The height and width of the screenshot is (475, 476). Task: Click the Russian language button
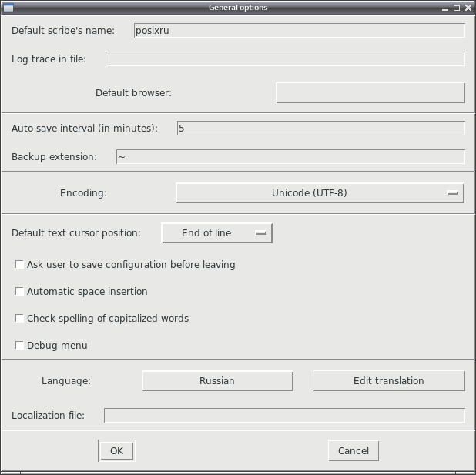(218, 380)
